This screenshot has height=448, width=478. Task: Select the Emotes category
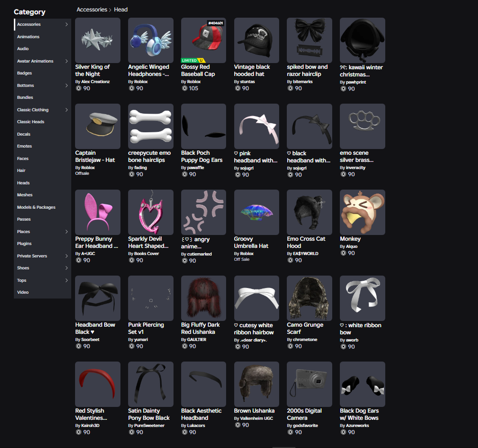click(24, 146)
